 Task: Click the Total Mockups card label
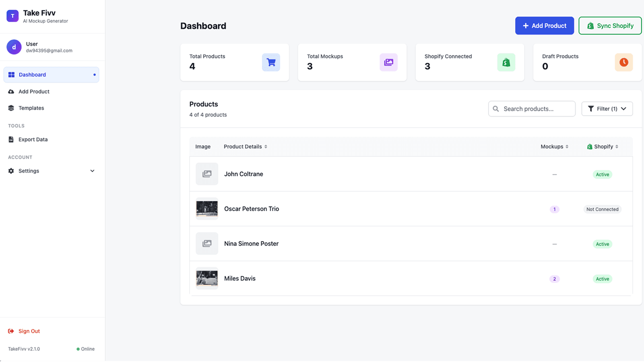(325, 56)
